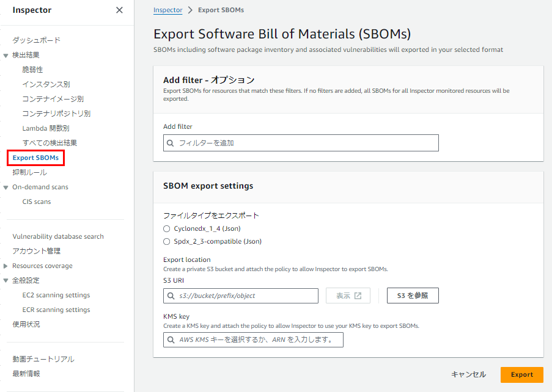This screenshot has height=392, width=552.
Task: Focus the フィルターを追加 filter input
Action: [x=301, y=143]
